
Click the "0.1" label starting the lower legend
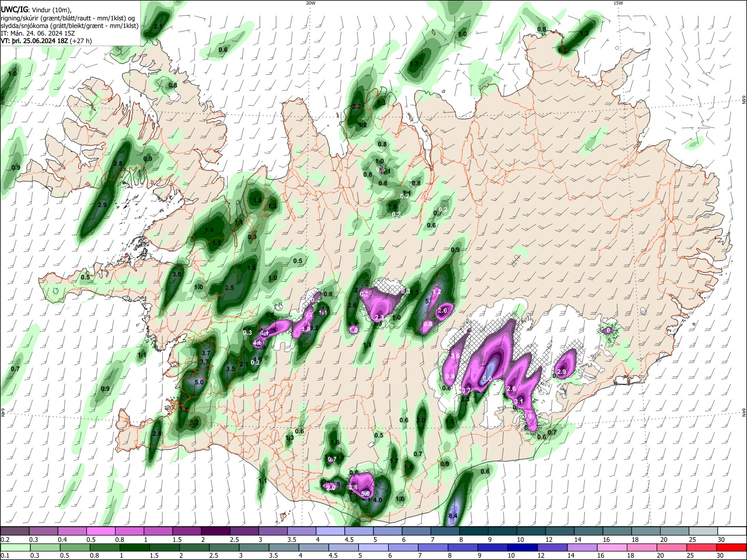pyautogui.click(x=5, y=556)
